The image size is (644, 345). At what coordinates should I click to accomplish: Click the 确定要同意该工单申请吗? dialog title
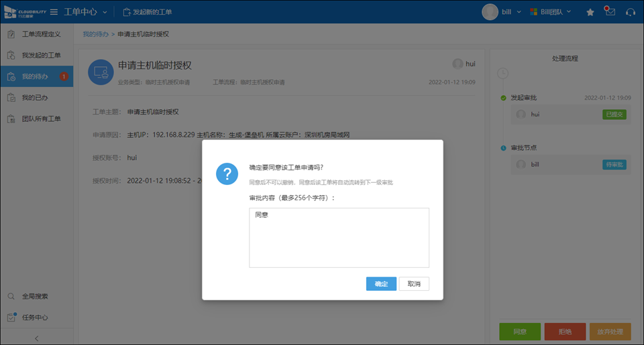point(286,167)
